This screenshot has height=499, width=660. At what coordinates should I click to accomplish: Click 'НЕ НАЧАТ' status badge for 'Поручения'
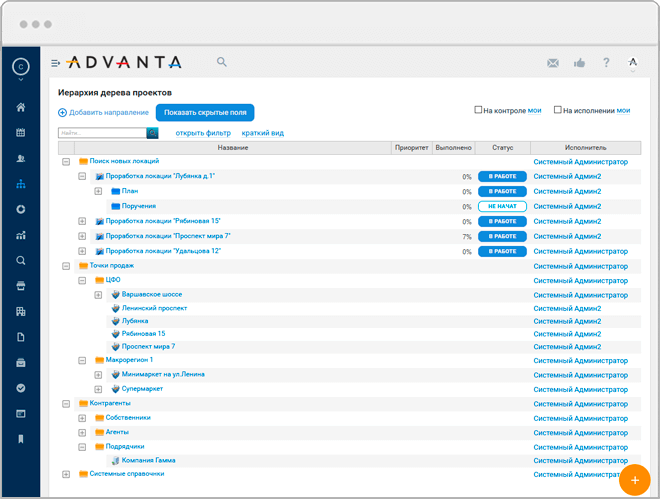(502, 206)
